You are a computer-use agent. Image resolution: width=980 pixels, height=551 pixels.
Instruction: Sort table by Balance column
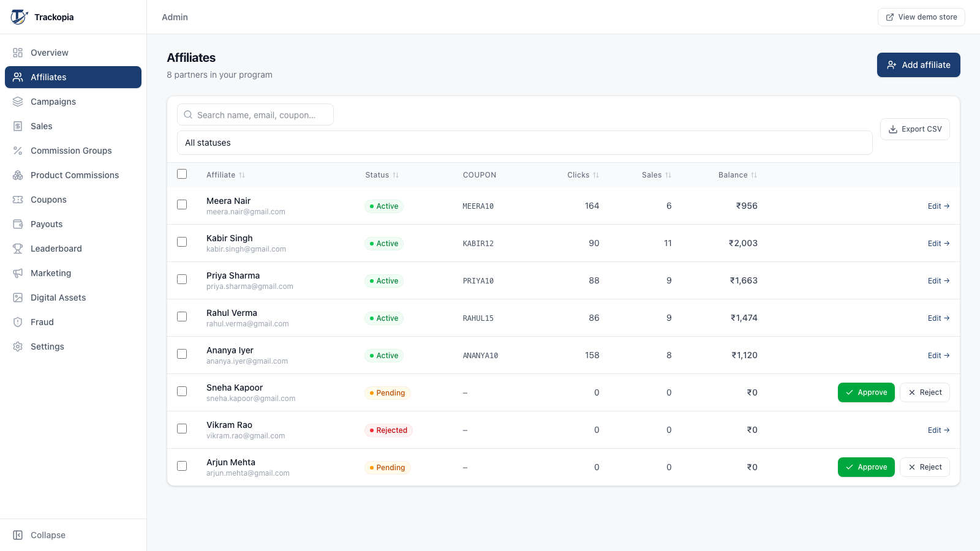[x=737, y=175]
